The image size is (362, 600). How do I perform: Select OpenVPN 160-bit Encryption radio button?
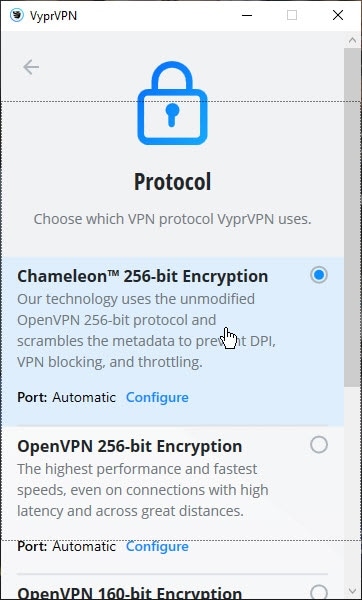coord(319,592)
